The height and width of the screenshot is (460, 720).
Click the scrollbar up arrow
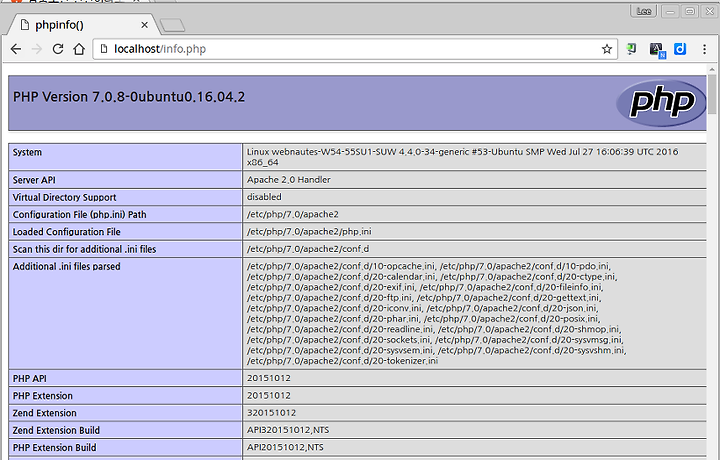[712, 70]
